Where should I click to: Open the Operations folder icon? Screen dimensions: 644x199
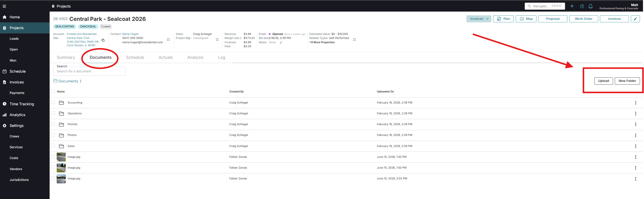[x=61, y=114]
